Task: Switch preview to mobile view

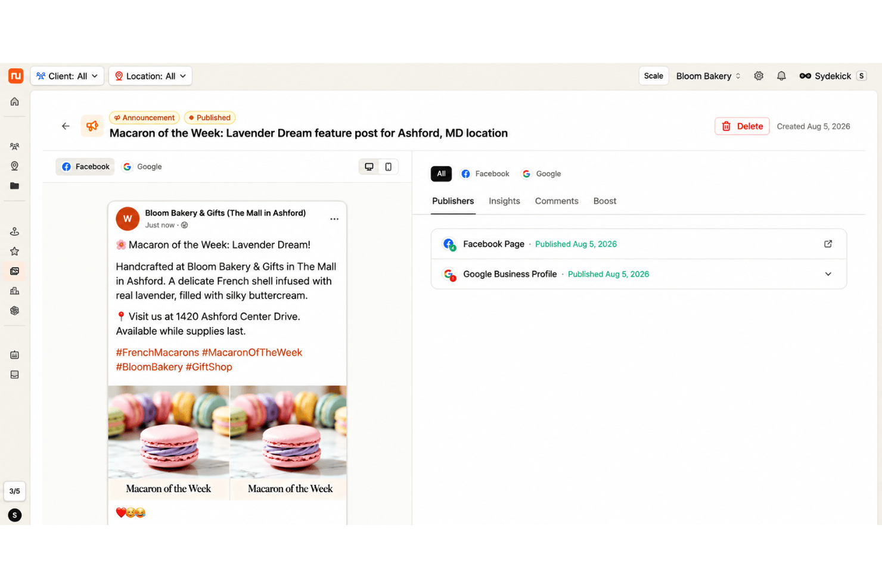Action: (389, 167)
